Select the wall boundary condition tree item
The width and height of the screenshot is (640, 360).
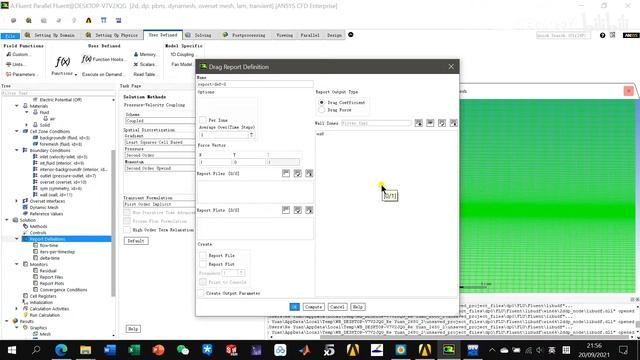[x=56, y=195]
